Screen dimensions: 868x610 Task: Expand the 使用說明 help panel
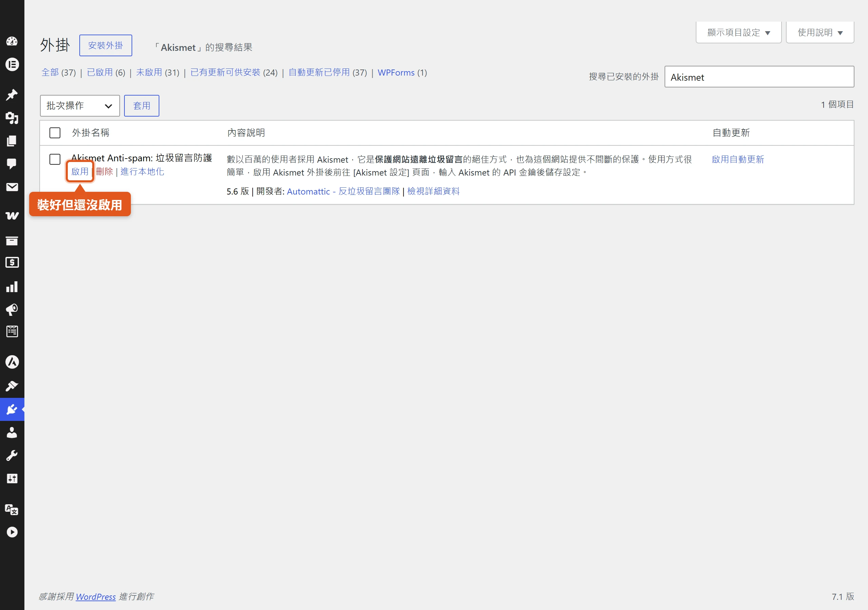820,33
